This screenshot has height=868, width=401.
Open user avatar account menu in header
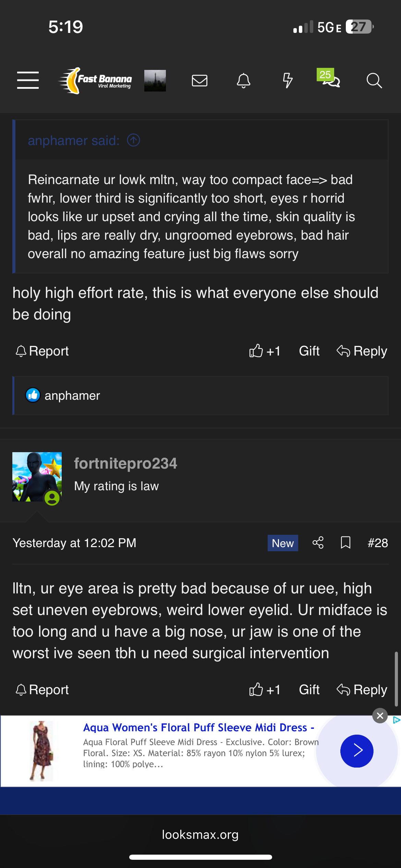(x=155, y=81)
